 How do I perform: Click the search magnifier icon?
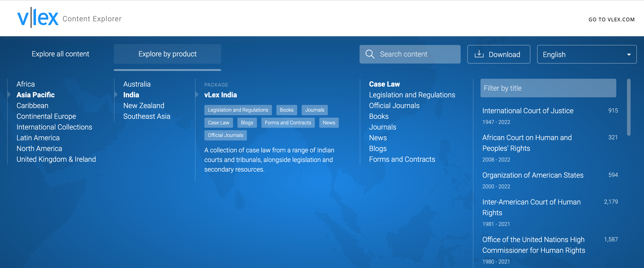click(x=370, y=54)
